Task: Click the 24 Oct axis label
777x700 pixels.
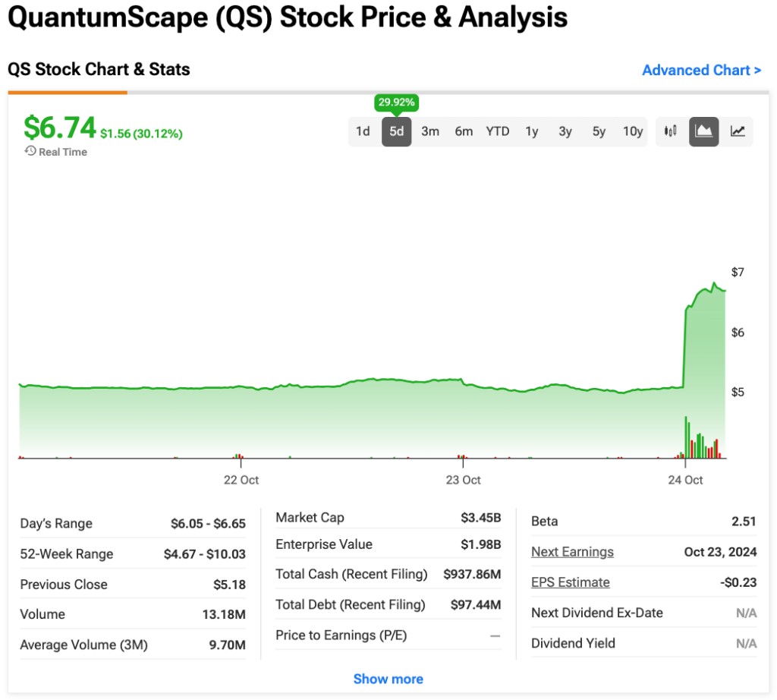Action: click(685, 480)
